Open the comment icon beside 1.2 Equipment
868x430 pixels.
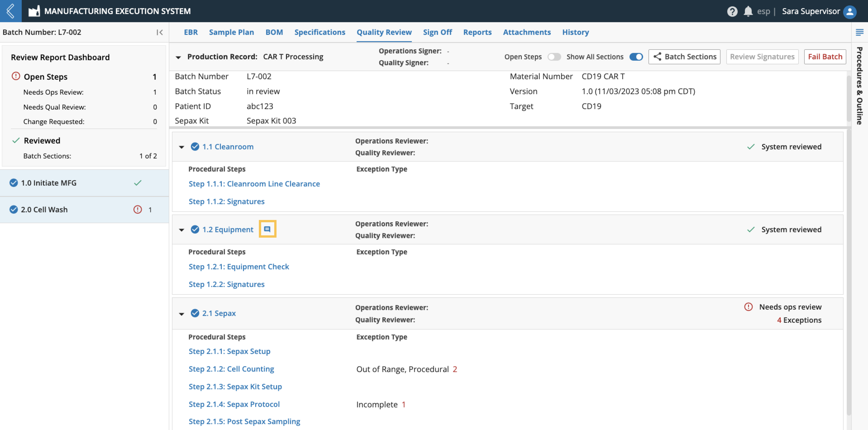267,229
